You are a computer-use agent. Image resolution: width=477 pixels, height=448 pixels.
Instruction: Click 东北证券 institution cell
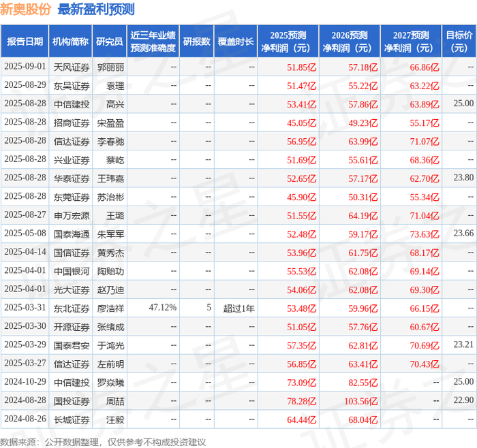(x=72, y=308)
